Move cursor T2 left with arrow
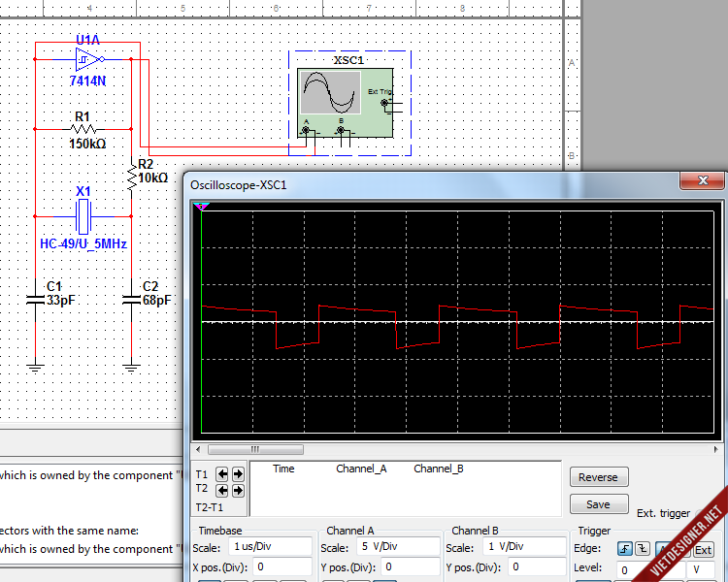728x582 pixels. click(222, 490)
